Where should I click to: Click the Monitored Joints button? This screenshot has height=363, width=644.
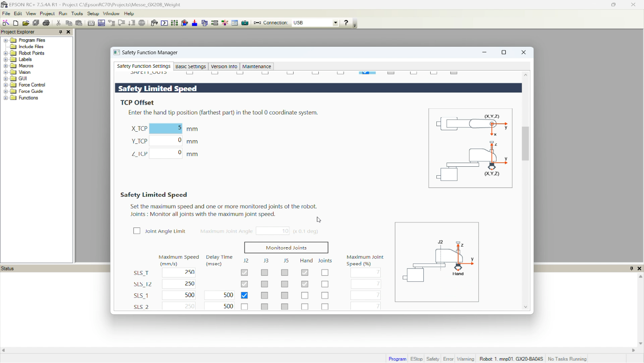[286, 248]
